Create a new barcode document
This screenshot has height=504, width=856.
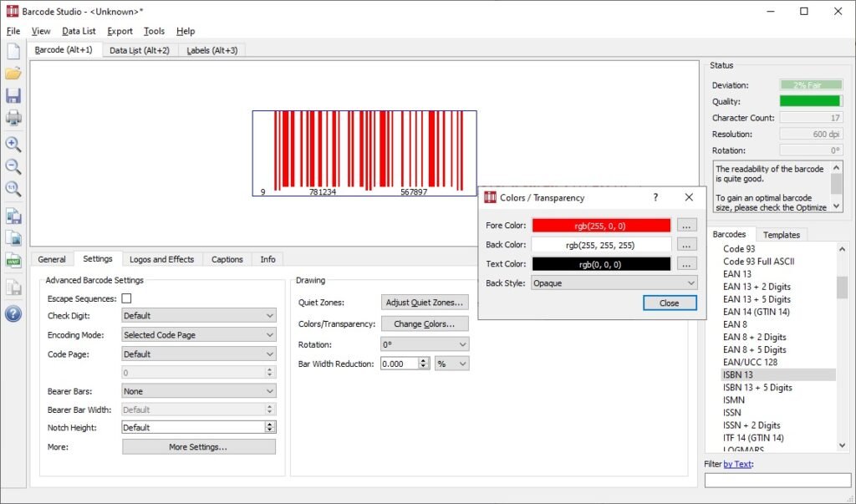pyautogui.click(x=13, y=51)
